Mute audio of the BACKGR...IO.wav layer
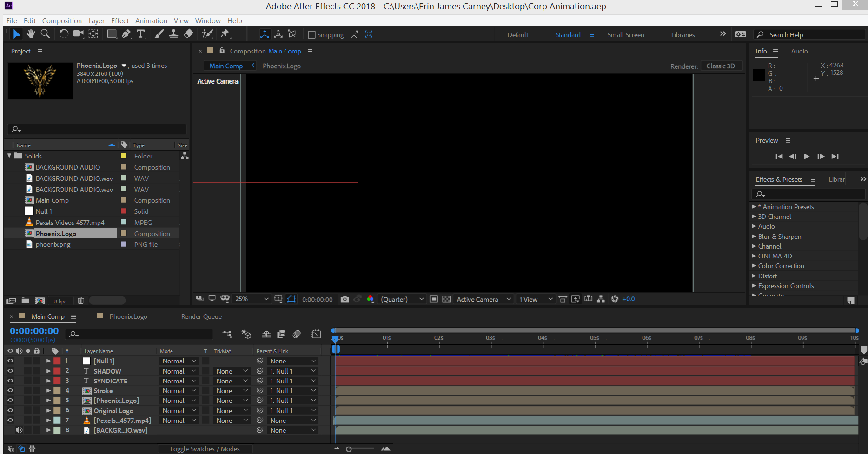868x454 pixels. point(19,430)
